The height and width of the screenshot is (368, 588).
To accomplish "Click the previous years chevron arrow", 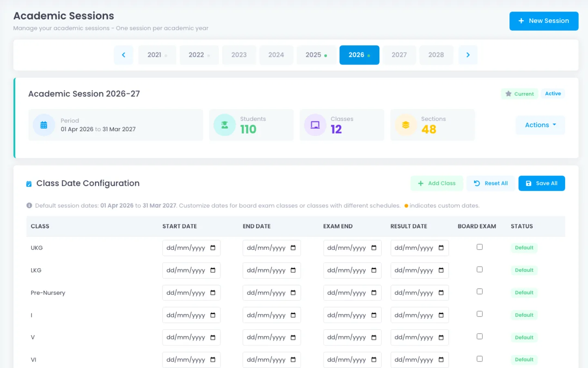I will point(123,55).
